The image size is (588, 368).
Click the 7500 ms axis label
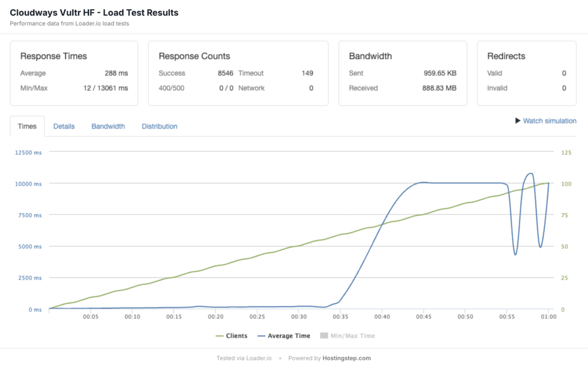pos(30,215)
